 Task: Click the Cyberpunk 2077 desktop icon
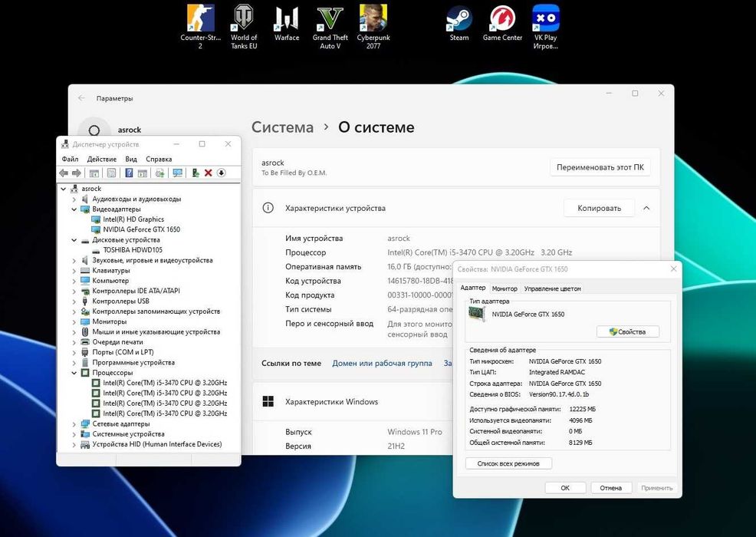(373, 27)
